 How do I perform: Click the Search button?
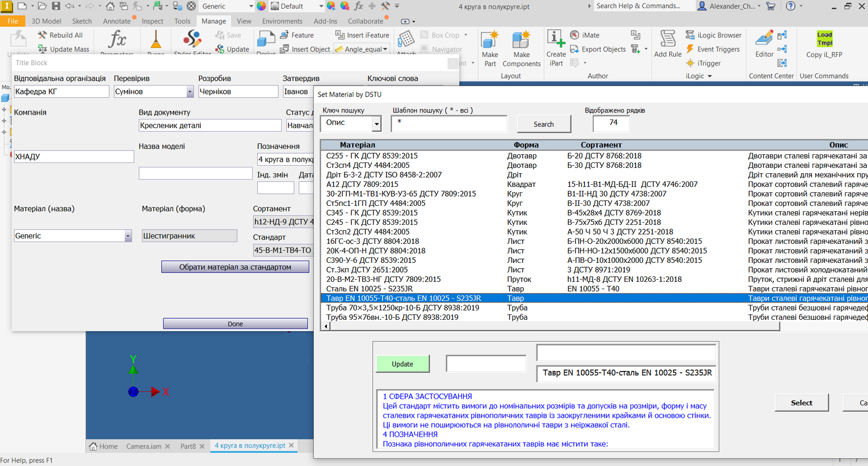(x=543, y=124)
